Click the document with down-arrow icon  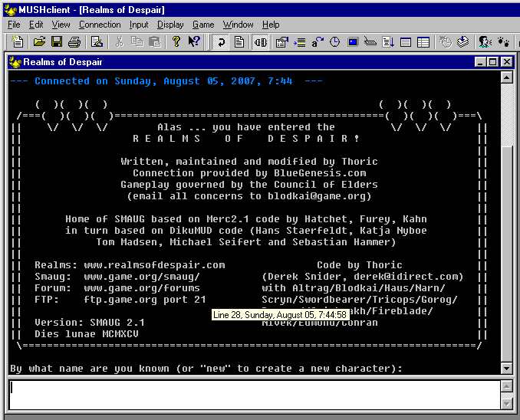click(388, 42)
